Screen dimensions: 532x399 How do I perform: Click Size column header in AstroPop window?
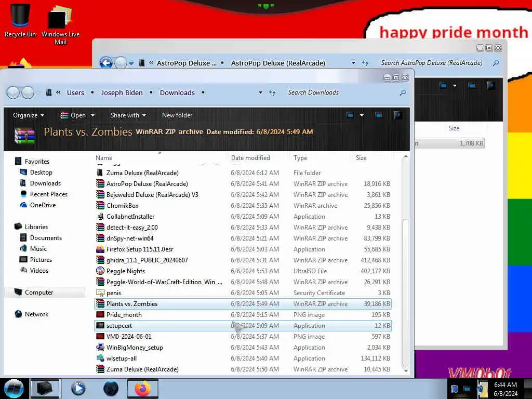(x=454, y=128)
